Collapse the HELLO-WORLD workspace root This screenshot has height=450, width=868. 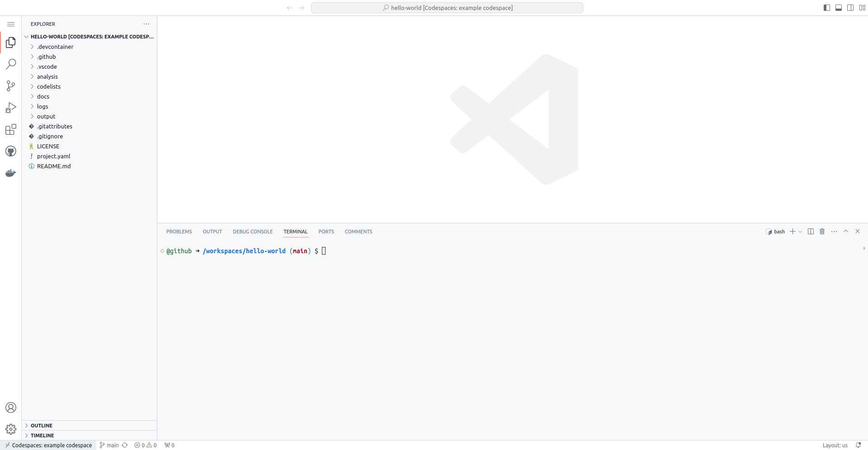[x=90, y=37]
